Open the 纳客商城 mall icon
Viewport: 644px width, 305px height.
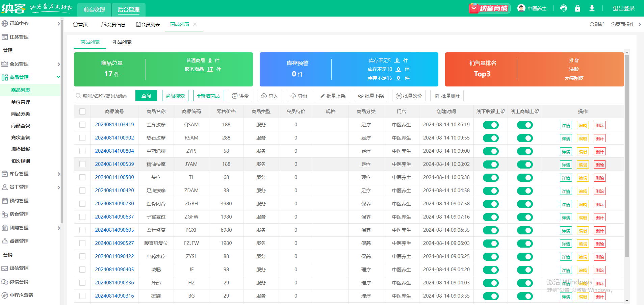489,8
